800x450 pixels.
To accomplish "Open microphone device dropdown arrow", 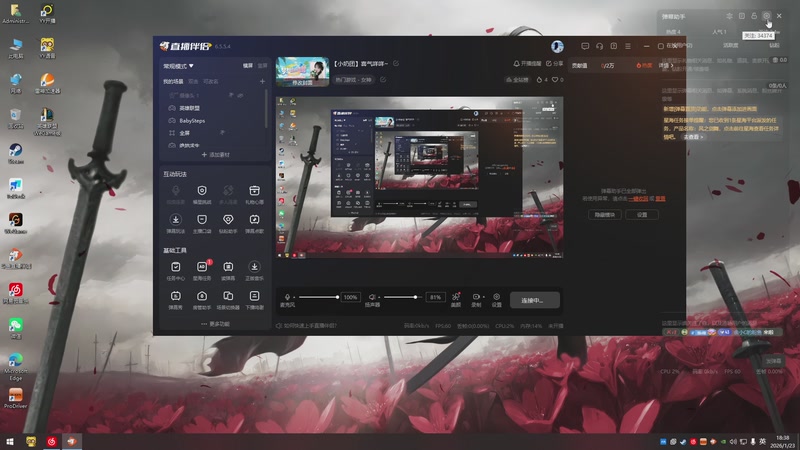I will pos(294,297).
